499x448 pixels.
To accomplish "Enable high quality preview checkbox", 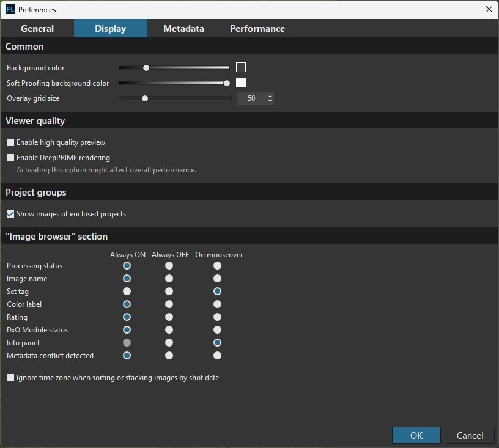I will click(10, 142).
